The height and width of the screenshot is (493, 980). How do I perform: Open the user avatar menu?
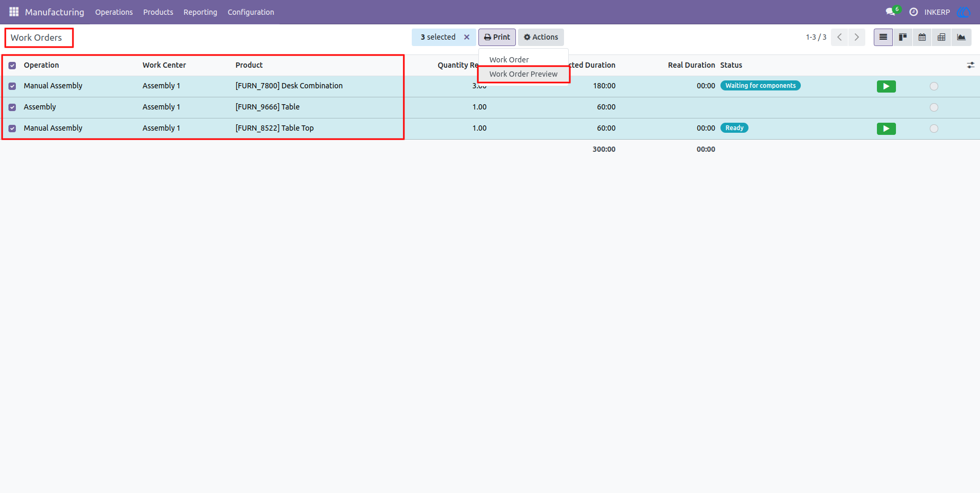pos(964,12)
